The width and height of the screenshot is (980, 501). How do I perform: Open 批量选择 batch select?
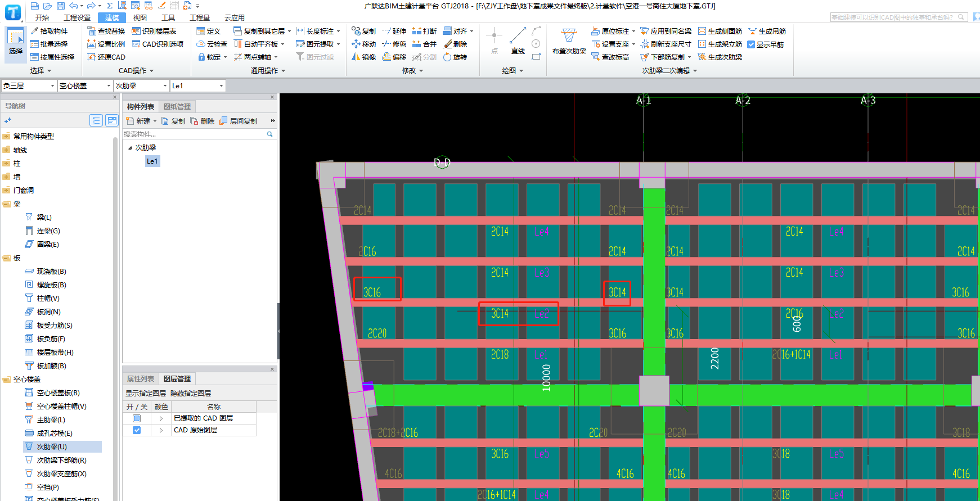click(x=49, y=44)
